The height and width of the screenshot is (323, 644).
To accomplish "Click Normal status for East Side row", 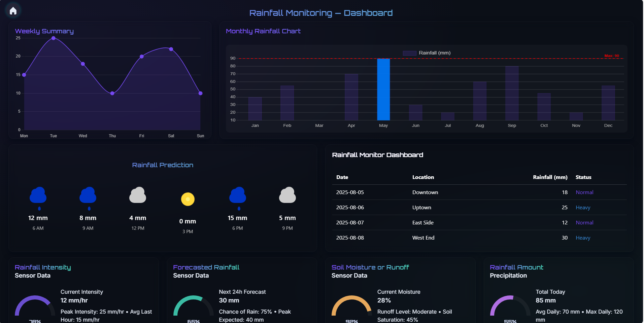I will tap(584, 223).
